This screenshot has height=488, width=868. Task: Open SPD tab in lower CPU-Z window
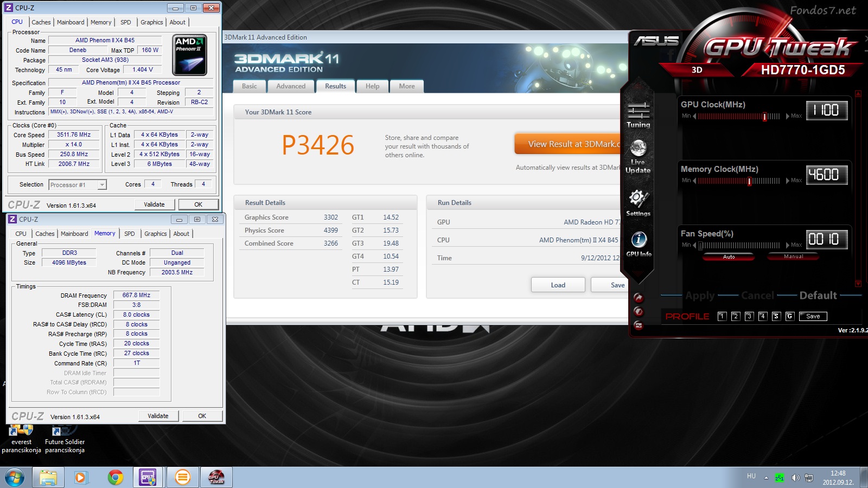tap(130, 234)
